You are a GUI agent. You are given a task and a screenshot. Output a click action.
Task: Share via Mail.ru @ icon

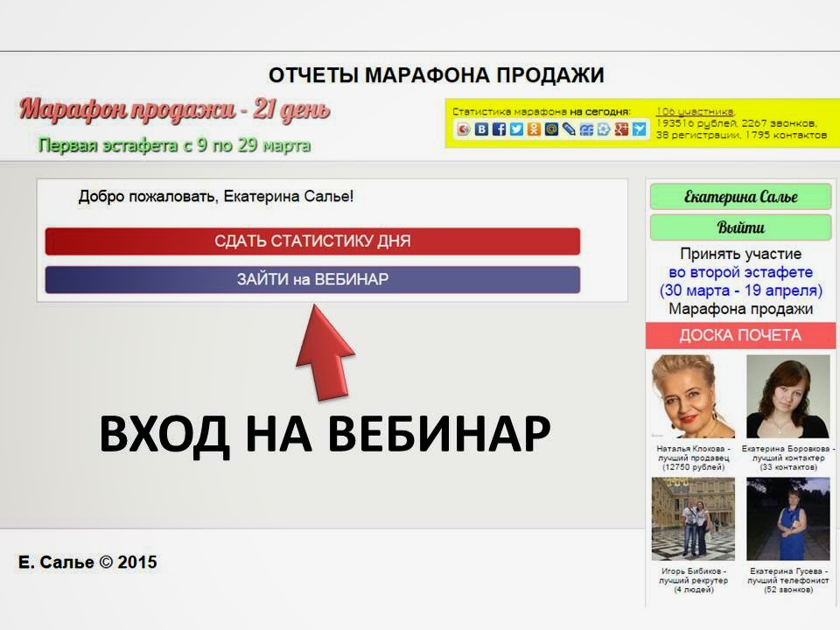point(551,129)
